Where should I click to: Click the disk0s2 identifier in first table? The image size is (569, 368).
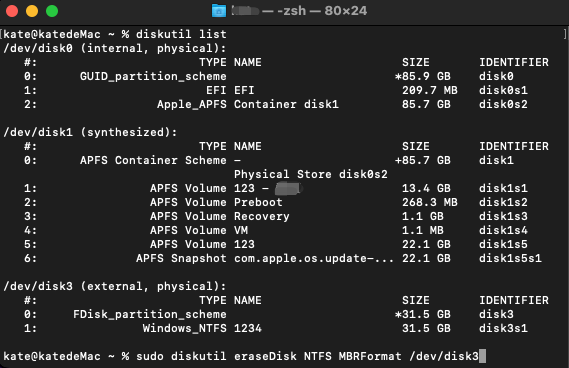click(503, 104)
